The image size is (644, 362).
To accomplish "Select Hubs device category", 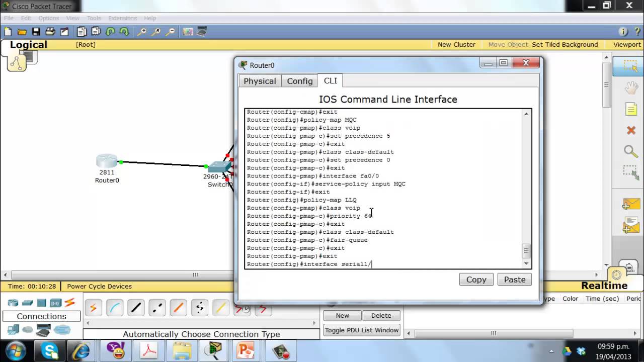I will pyautogui.click(x=41, y=303).
